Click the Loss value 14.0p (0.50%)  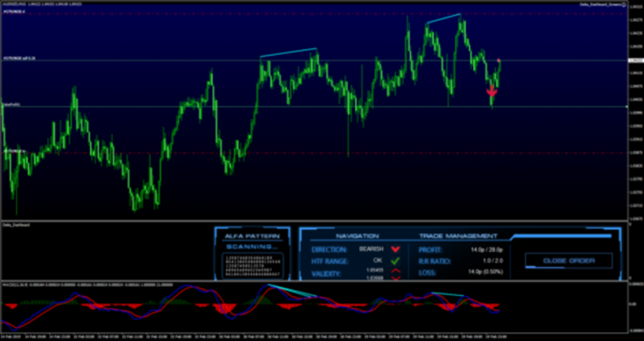(x=477, y=273)
